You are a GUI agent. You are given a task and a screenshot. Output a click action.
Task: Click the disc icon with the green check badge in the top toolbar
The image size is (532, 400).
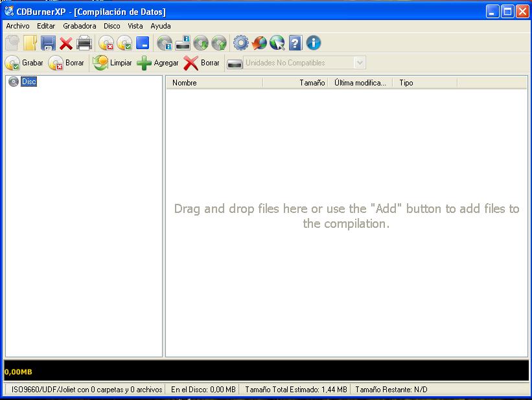[x=124, y=43]
